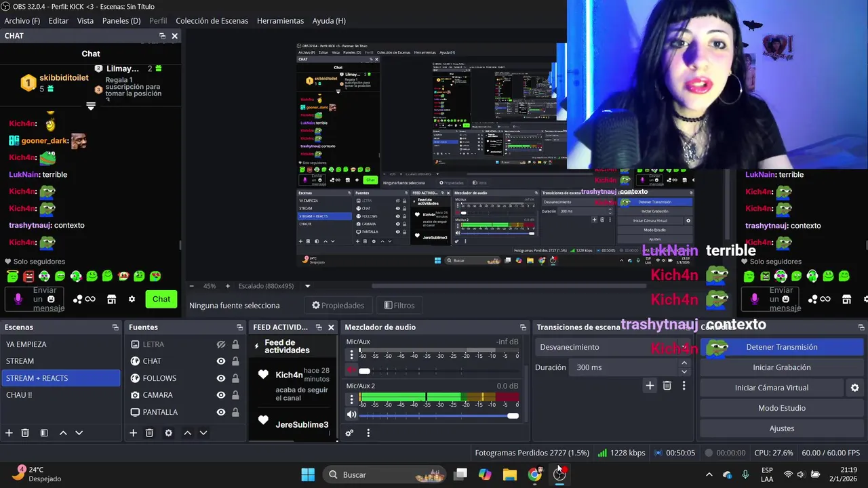This screenshot has width=868, height=488.
Task: Open advanced audio properties gears icon
Action: [349, 433]
